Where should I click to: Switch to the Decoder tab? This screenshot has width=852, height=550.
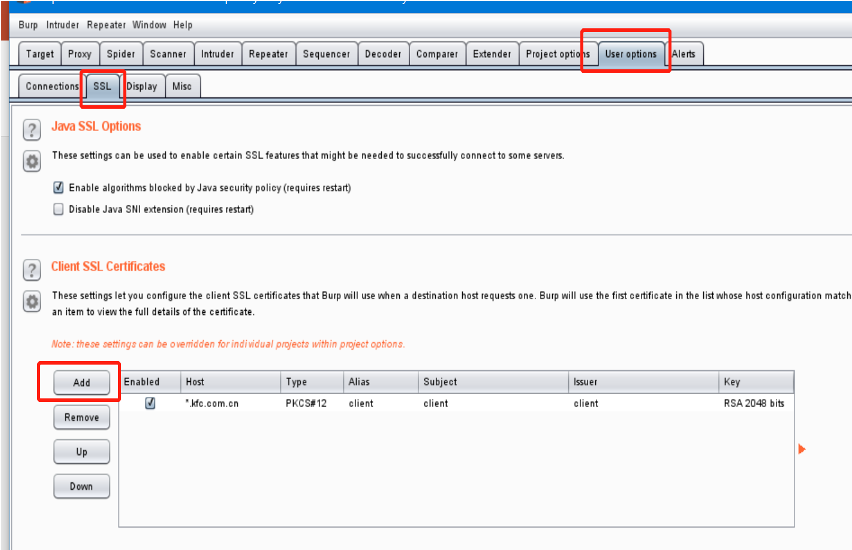pyautogui.click(x=383, y=54)
